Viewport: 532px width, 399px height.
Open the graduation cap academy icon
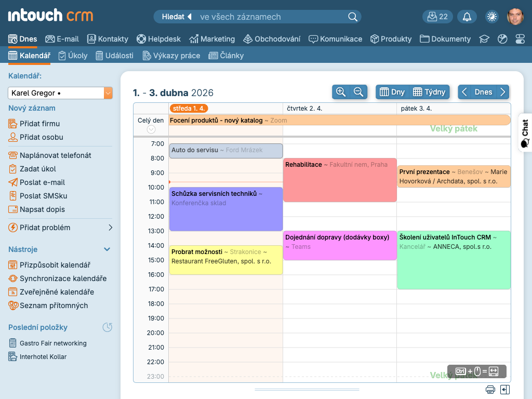pos(484,39)
